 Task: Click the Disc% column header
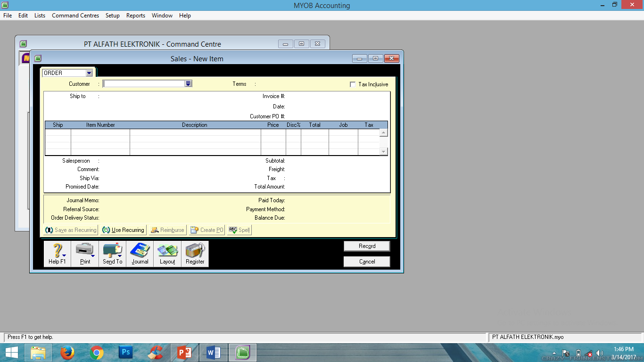point(293,125)
